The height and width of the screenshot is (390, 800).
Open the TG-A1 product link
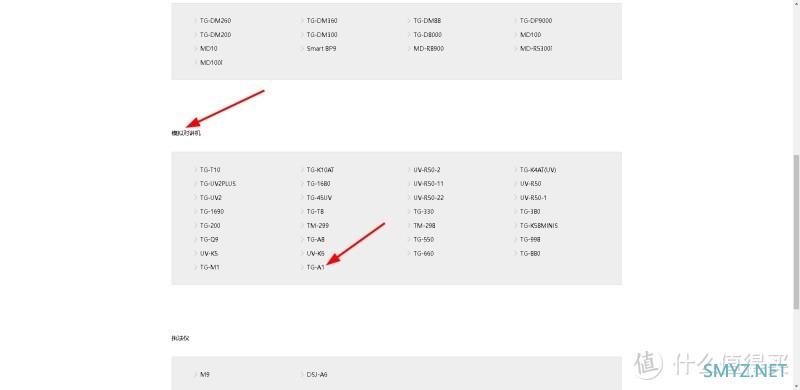click(x=315, y=267)
